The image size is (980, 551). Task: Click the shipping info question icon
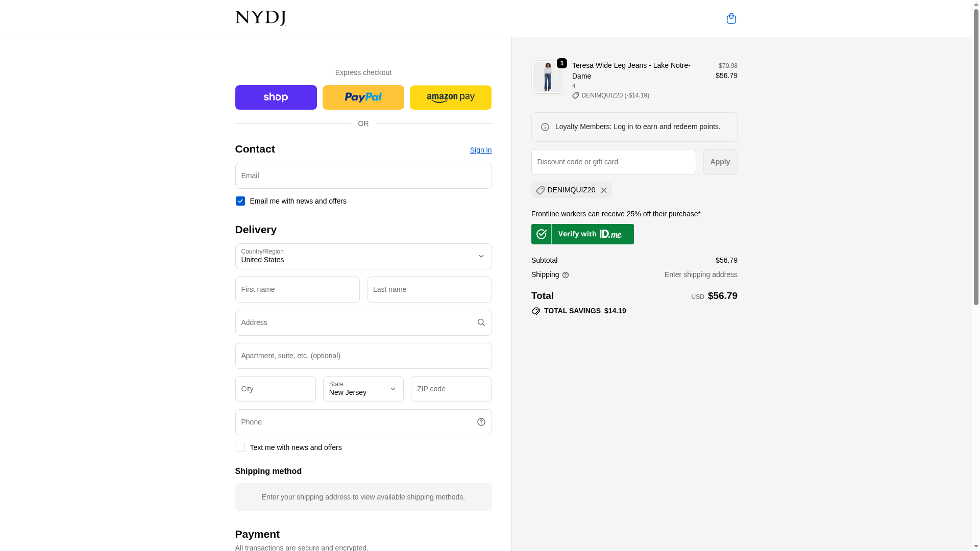pyautogui.click(x=566, y=275)
